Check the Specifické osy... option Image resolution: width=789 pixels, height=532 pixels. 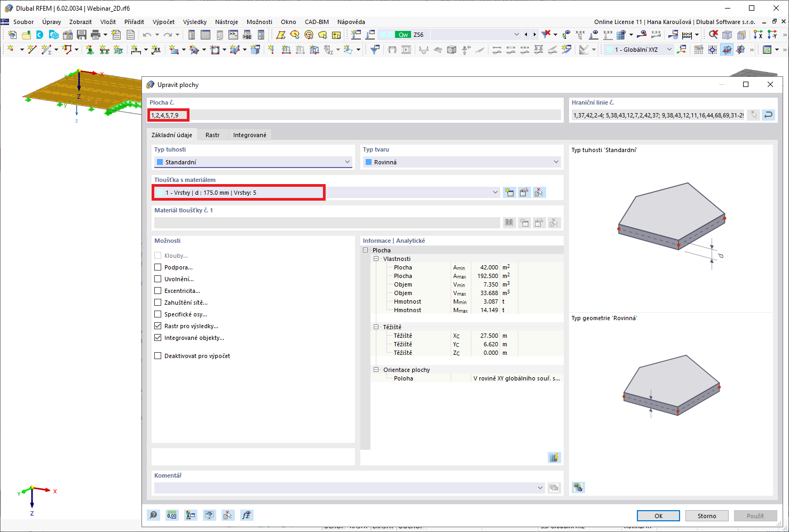(x=158, y=314)
